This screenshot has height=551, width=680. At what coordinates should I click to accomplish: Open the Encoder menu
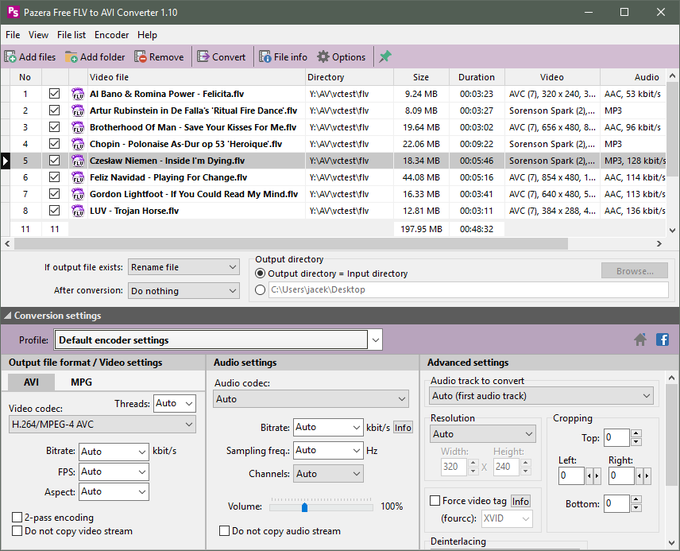click(111, 35)
